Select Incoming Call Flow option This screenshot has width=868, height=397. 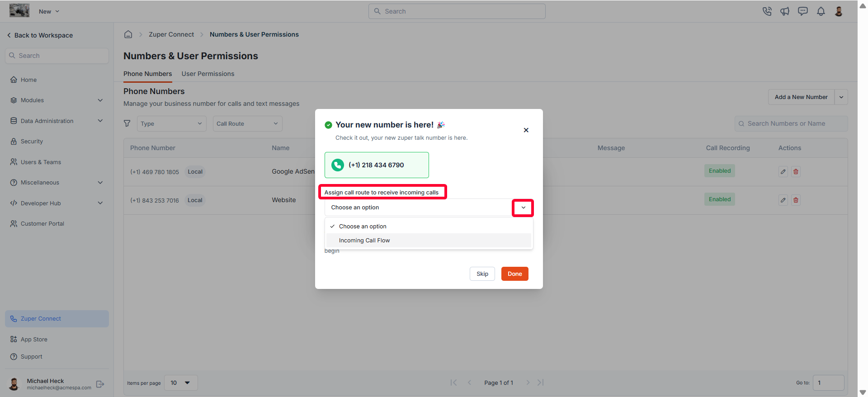click(429, 241)
